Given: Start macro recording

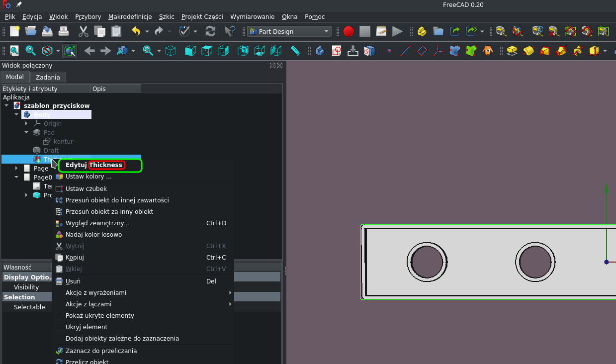Looking at the screenshot, I should coord(349,31).
